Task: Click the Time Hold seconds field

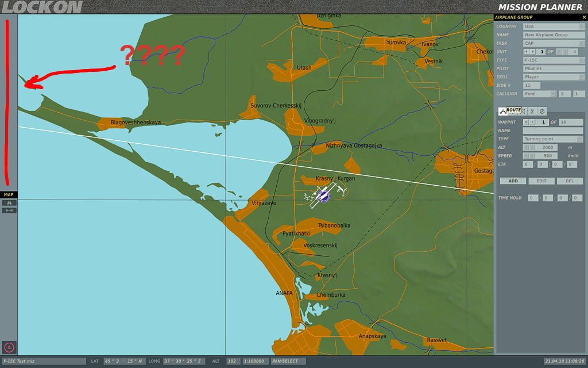Action: pyautogui.click(x=562, y=198)
